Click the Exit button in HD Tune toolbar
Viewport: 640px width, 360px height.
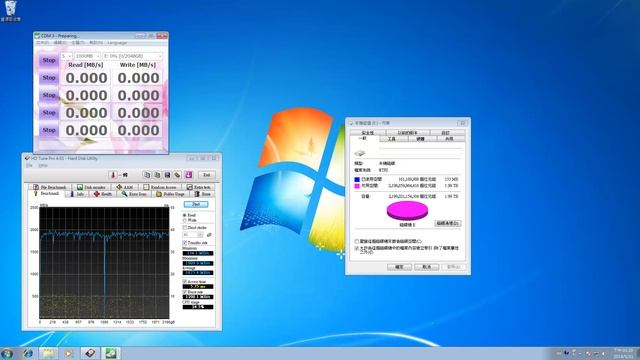click(207, 175)
